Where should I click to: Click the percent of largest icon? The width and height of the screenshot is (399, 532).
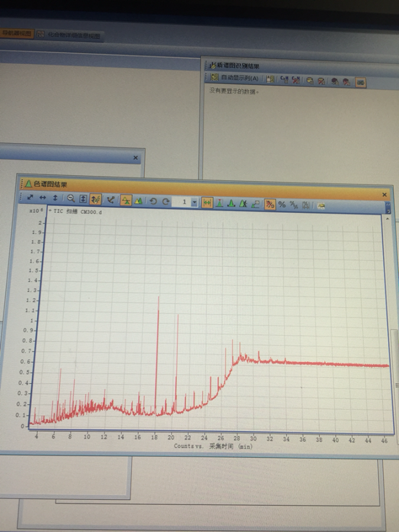coord(294,205)
